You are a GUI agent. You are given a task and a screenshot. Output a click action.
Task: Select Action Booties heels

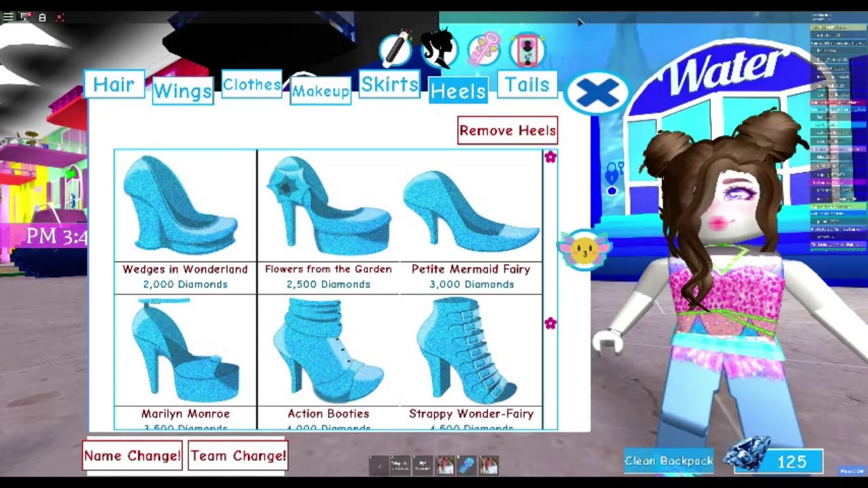coord(328,362)
